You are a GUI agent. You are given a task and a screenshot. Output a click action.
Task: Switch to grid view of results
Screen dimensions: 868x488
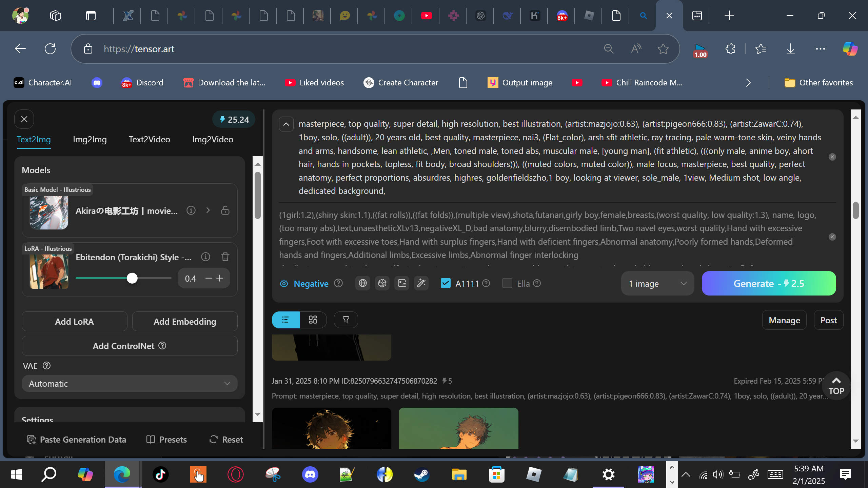pyautogui.click(x=313, y=320)
